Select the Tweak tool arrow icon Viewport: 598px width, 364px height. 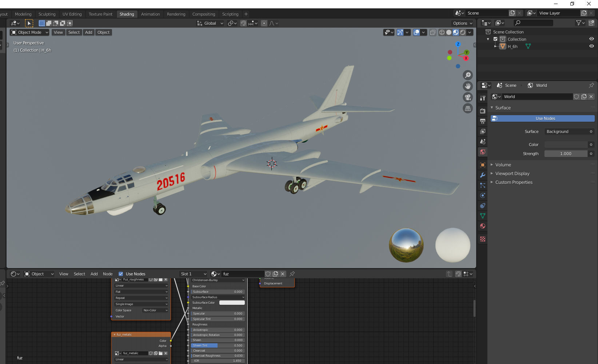point(29,23)
